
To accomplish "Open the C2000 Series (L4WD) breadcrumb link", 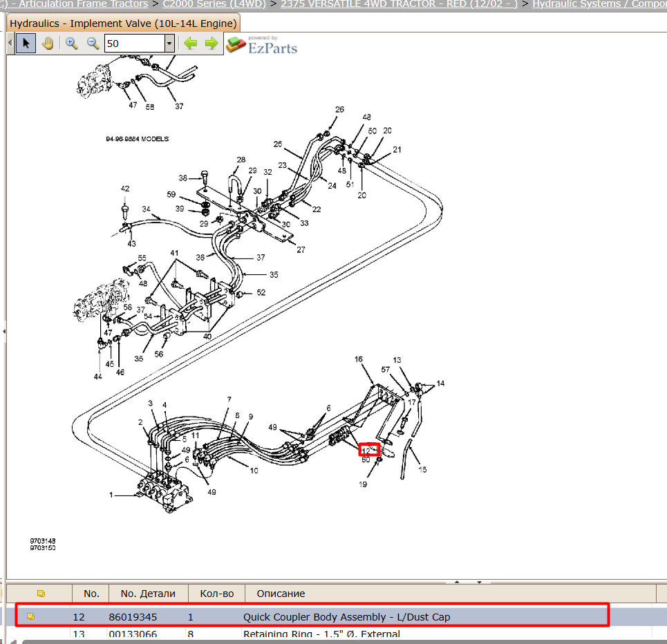I will coord(214,4).
